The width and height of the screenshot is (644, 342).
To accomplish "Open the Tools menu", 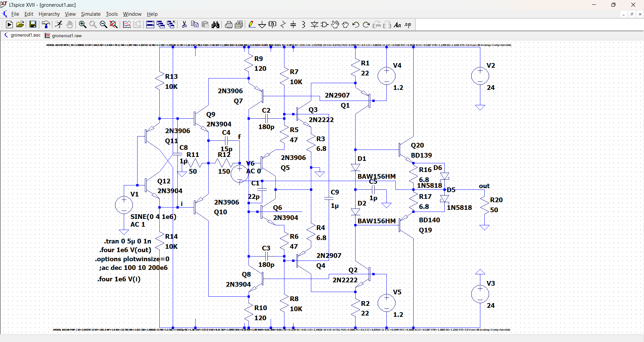I will (x=112, y=14).
